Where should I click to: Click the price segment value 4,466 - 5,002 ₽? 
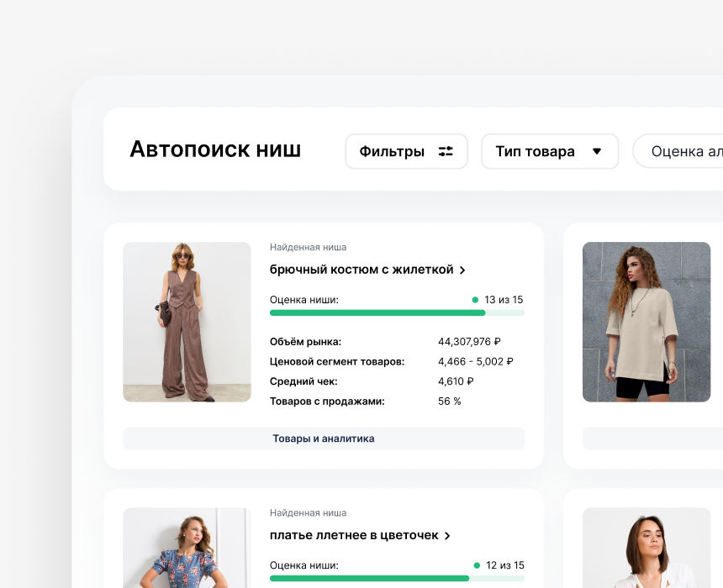[475, 362]
